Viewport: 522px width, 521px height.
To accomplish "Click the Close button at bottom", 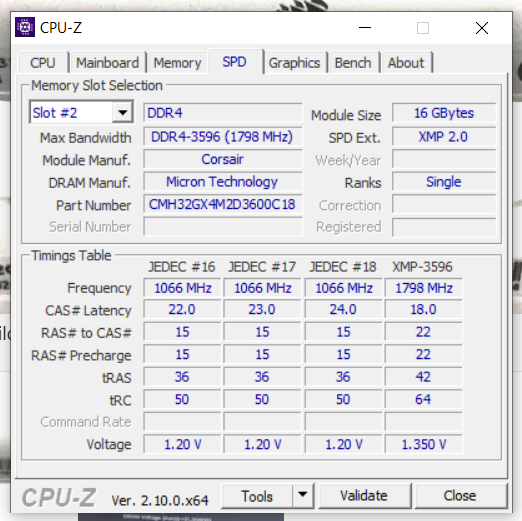I will (460, 496).
